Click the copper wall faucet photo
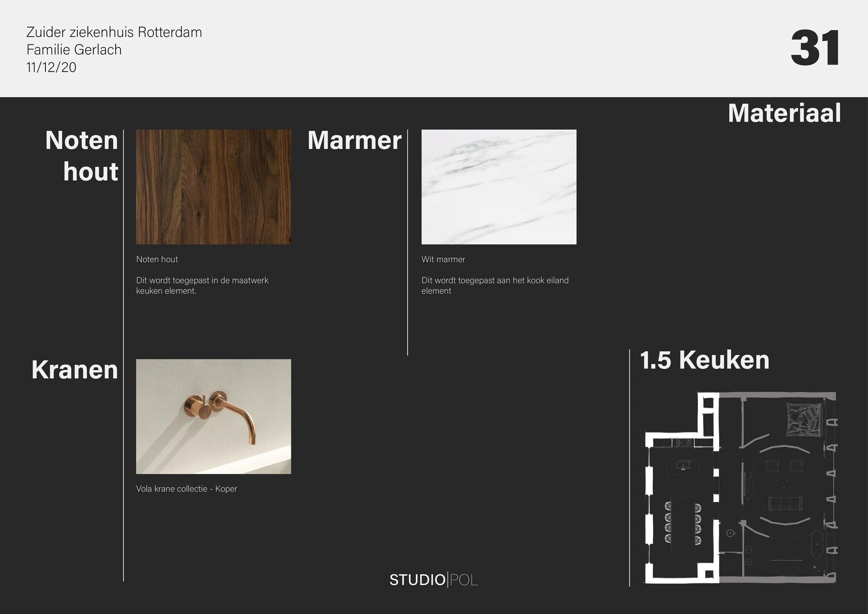Viewport: 868px width, 614px height. tap(214, 416)
